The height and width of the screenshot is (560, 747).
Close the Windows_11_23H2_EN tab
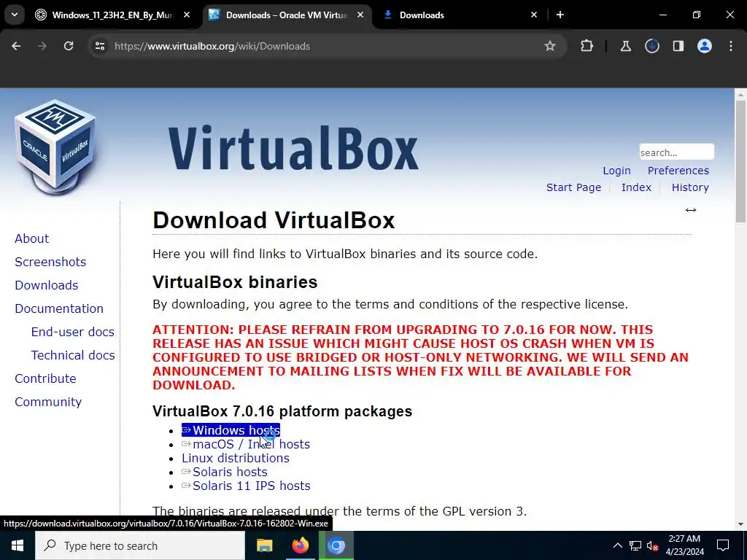pyautogui.click(x=187, y=15)
